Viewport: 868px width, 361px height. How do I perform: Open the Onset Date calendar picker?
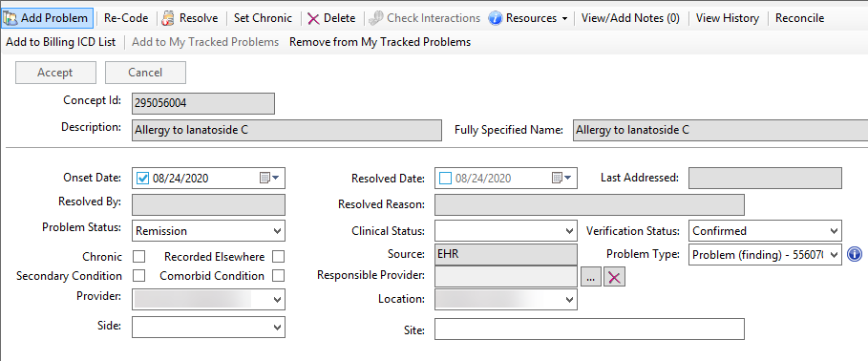point(270,178)
